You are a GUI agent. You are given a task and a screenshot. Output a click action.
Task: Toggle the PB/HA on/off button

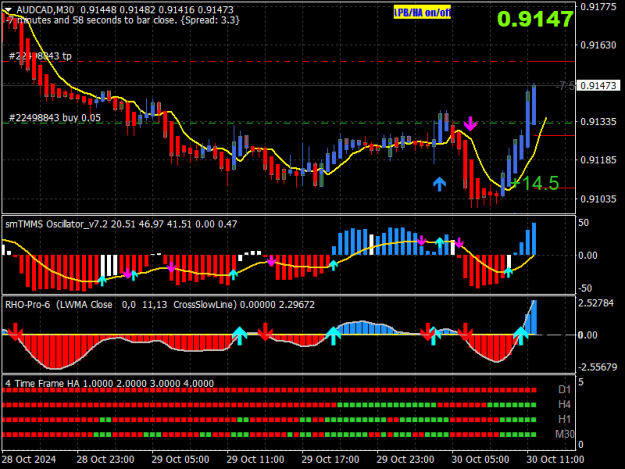click(x=422, y=13)
